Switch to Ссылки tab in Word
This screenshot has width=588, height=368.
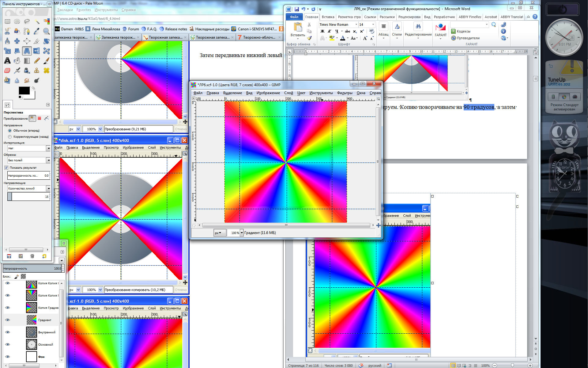(370, 17)
